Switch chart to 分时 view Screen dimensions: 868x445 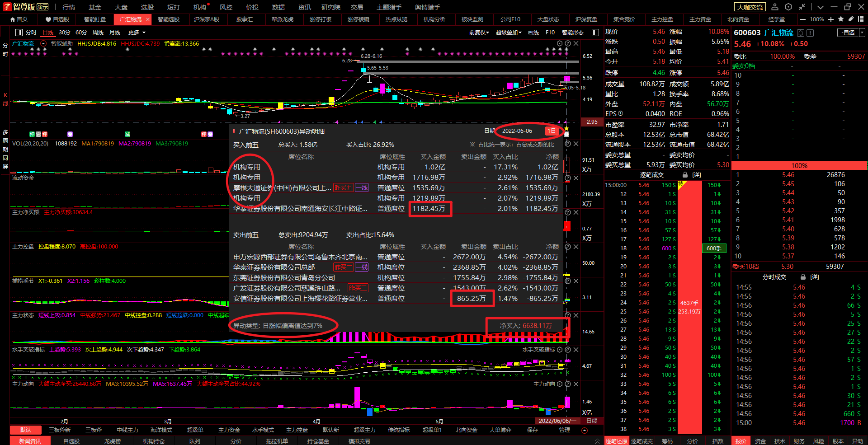tap(31, 33)
